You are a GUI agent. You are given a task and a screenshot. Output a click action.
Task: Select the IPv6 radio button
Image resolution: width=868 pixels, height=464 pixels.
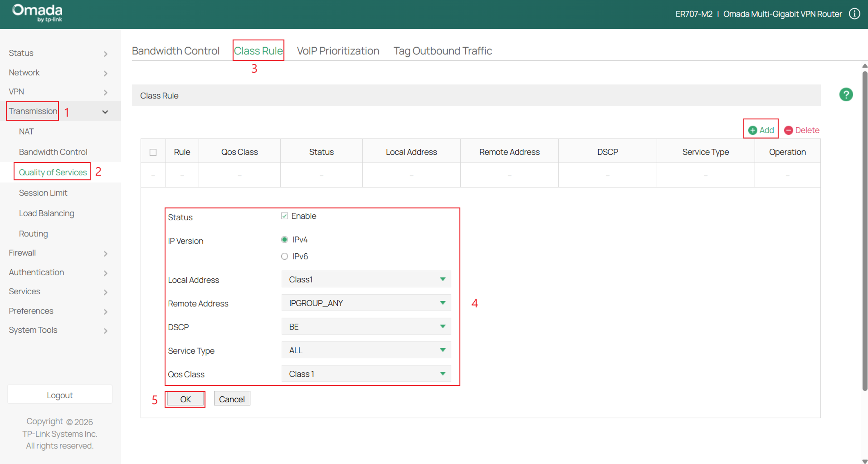[x=284, y=256]
